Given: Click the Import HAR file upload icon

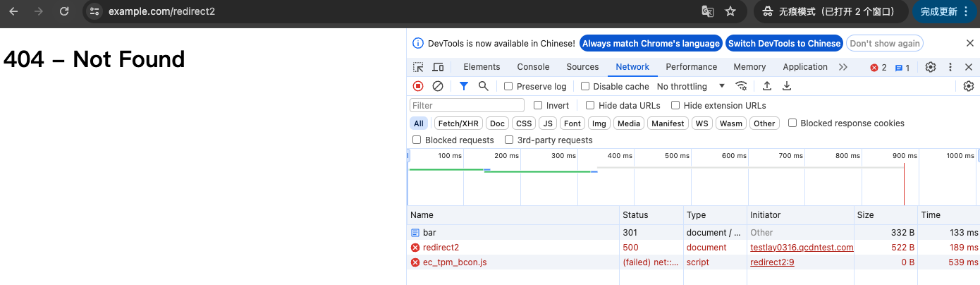Looking at the screenshot, I should 767,86.
